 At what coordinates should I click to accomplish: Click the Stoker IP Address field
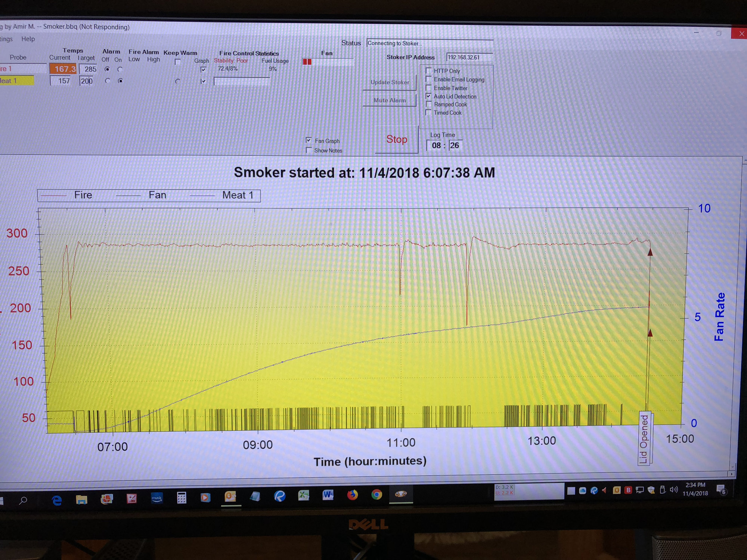pyautogui.click(x=469, y=57)
